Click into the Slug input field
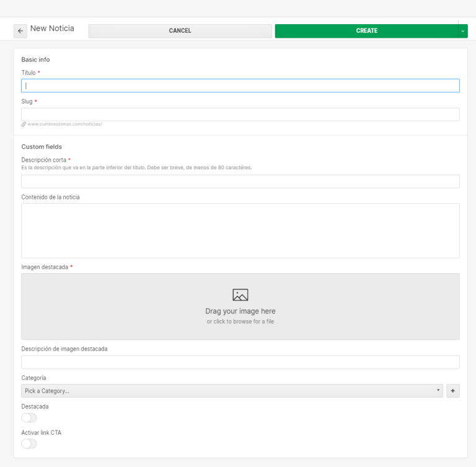This screenshot has width=476, height=467. click(x=240, y=115)
